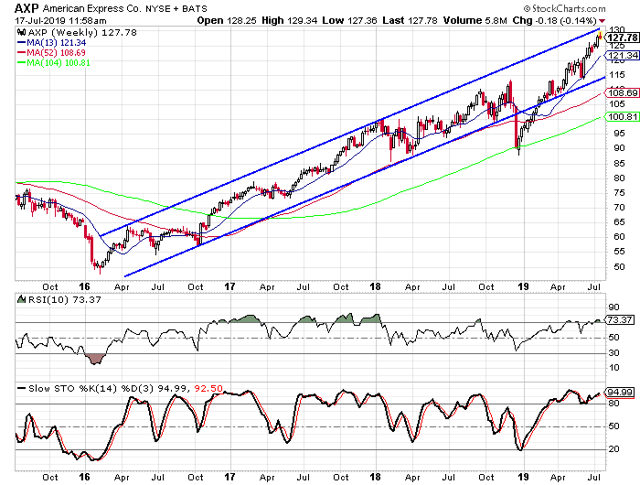640x485 pixels.
Task: Click the 'Chg -0.18 (-0.14%)' value
Action: [x=555, y=20]
